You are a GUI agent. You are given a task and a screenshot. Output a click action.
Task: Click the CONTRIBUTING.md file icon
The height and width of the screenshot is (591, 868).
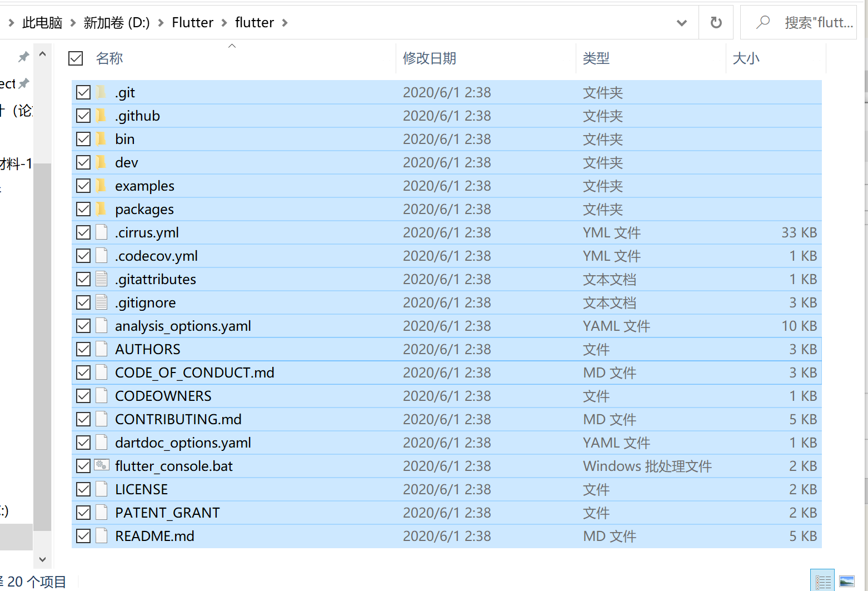coord(101,419)
